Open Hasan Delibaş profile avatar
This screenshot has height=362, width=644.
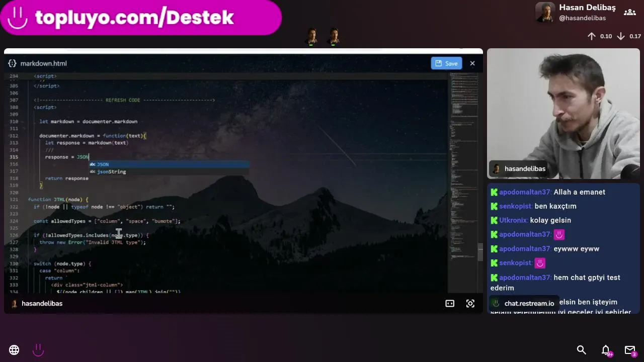545,12
